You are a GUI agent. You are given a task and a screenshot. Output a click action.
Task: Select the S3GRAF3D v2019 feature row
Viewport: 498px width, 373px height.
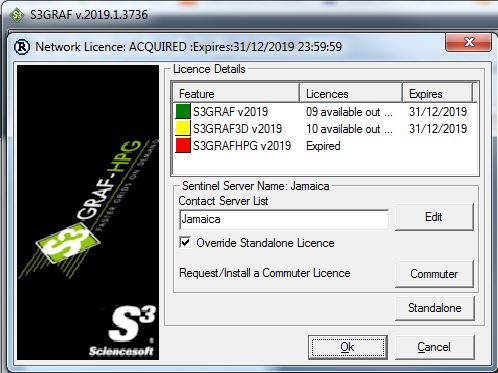point(325,128)
